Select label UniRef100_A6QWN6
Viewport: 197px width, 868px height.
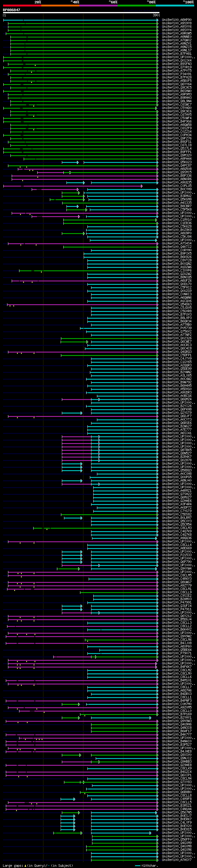tap(177, 297)
